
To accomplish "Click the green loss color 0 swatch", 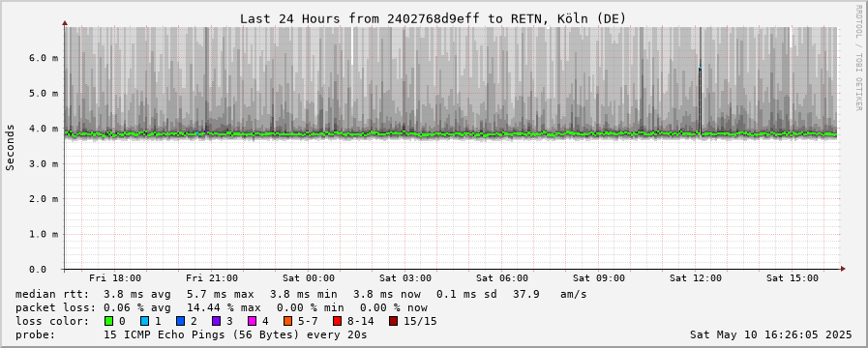I will click(108, 321).
